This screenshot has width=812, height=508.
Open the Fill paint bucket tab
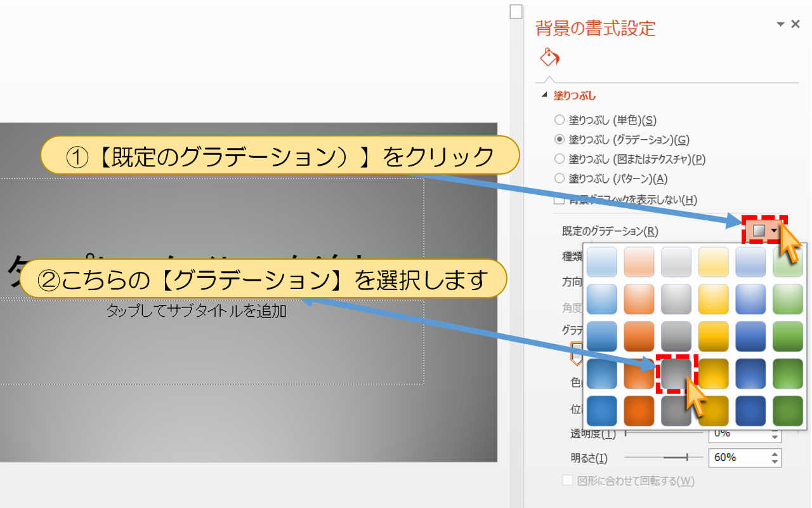tap(549, 58)
